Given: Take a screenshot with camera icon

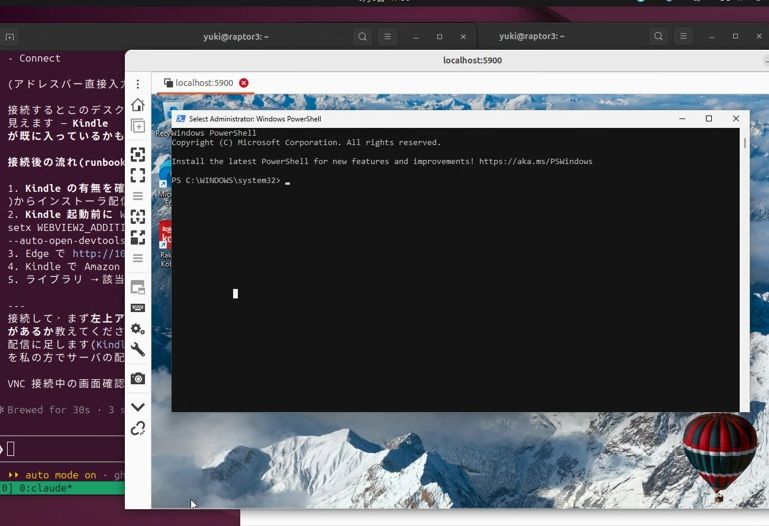Looking at the screenshot, I should coord(138,378).
